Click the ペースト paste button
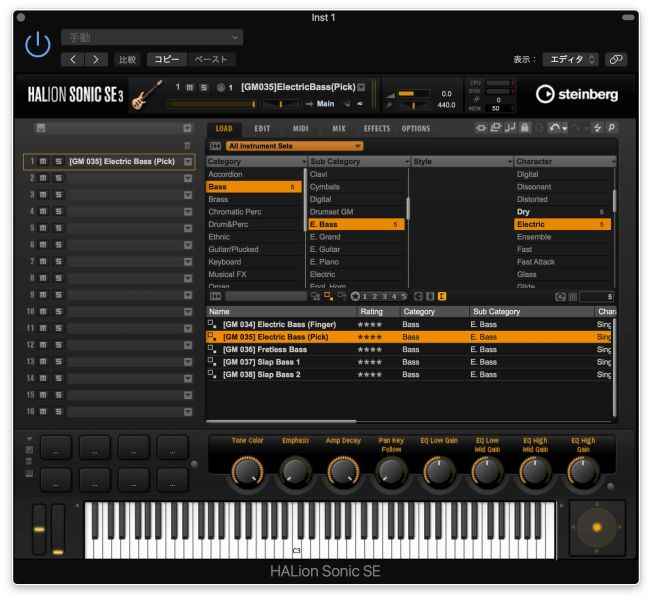652x600 pixels. point(211,59)
